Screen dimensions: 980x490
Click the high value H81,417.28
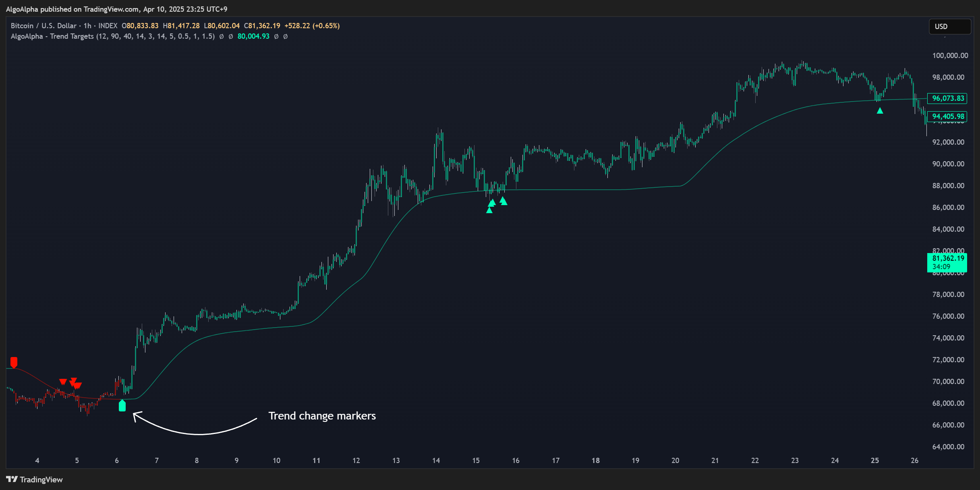(x=181, y=26)
